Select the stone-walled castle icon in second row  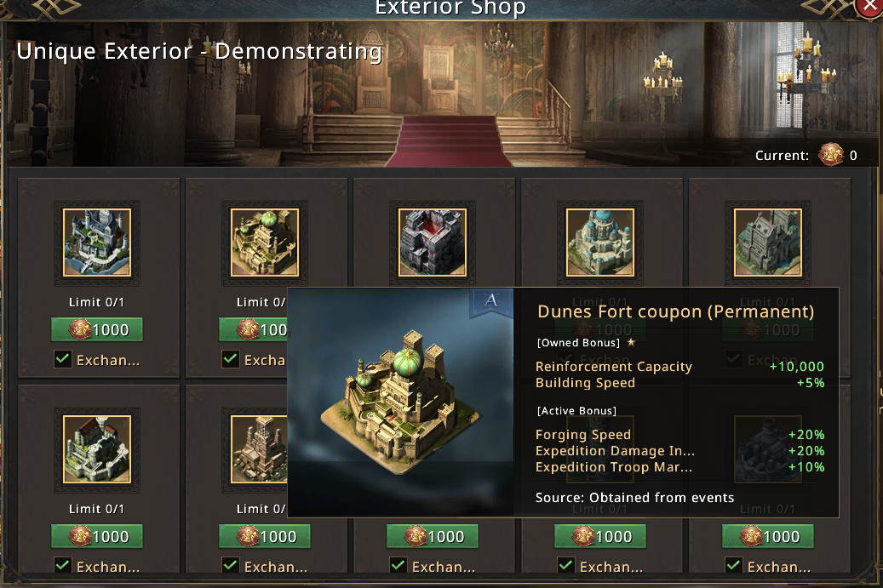[96, 449]
